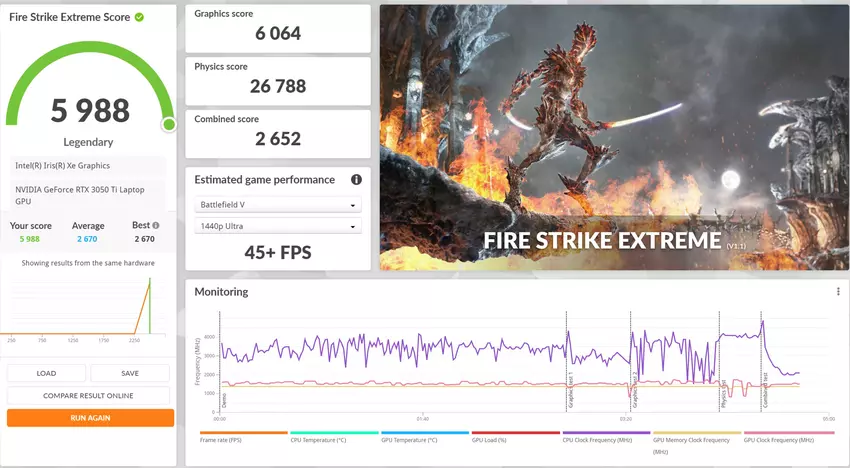Screen dimensions: 850x468
Task: Expand the Battlefield V game dropdown
Action: tap(277, 206)
